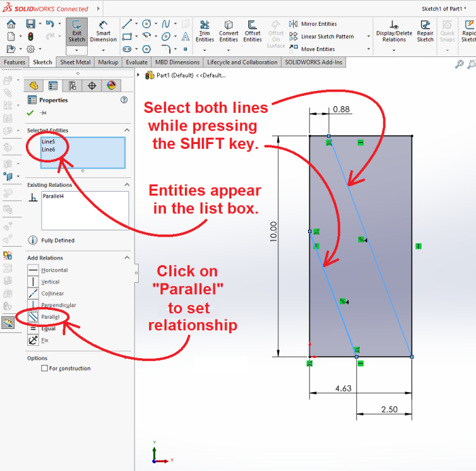Click the Exit Sketch button
The image size is (476, 471).
77,31
